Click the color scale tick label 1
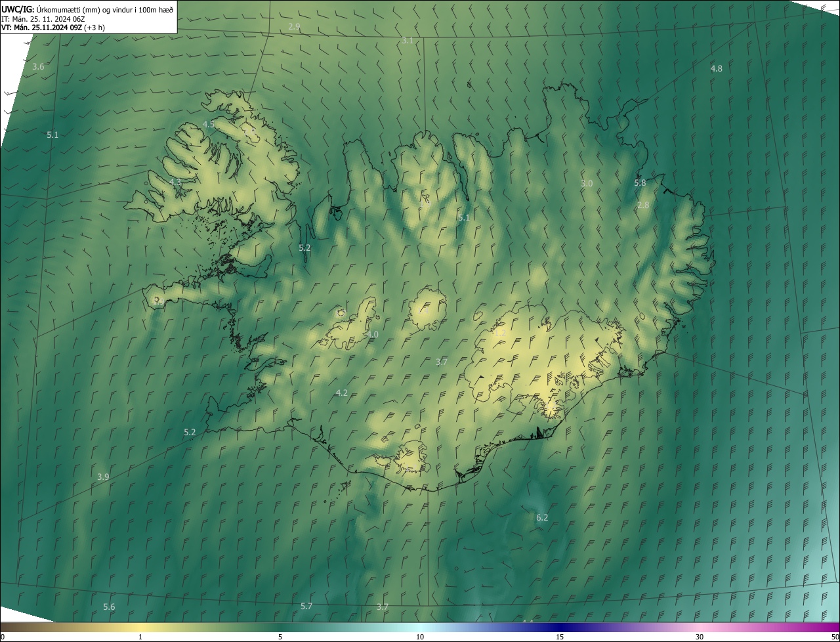 (x=140, y=637)
